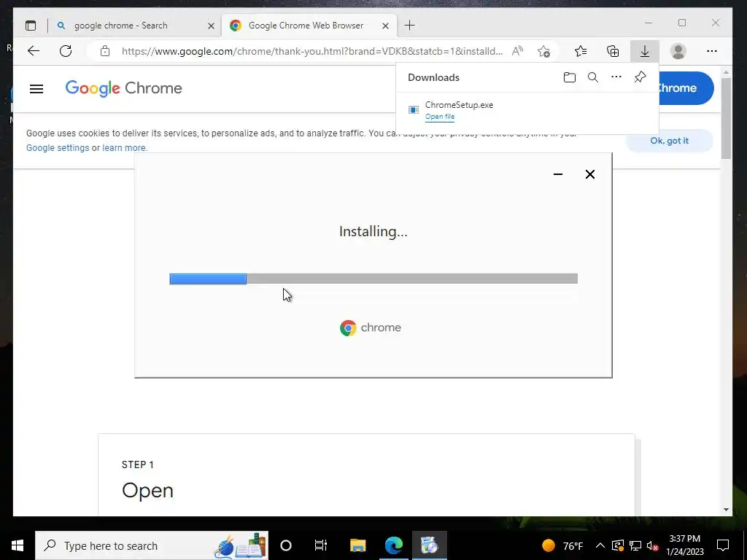This screenshot has height=560, width=747.
Task: Click the Chrome installer taskbar icon
Action: [x=429, y=545]
